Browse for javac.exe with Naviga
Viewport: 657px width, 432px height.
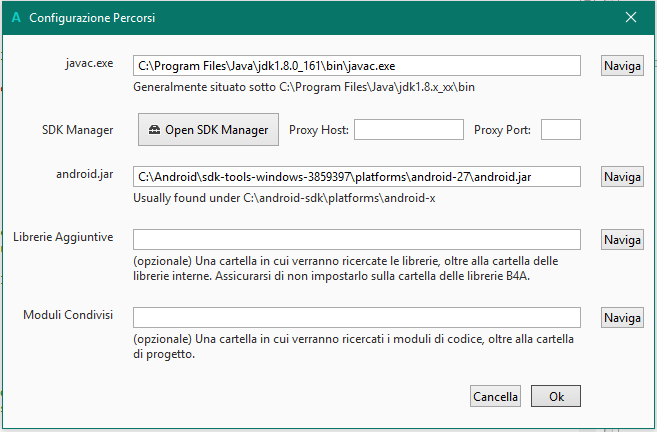click(622, 65)
